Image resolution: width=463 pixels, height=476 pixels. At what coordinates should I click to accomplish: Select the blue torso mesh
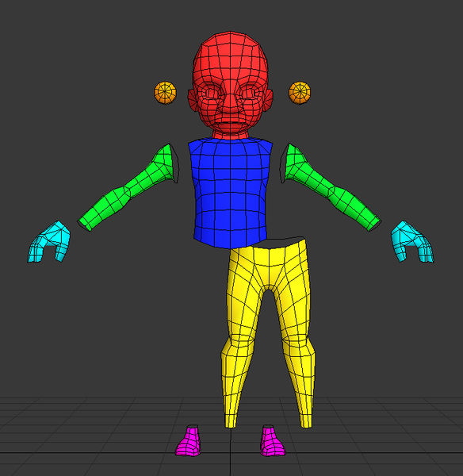tap(230, 193)
